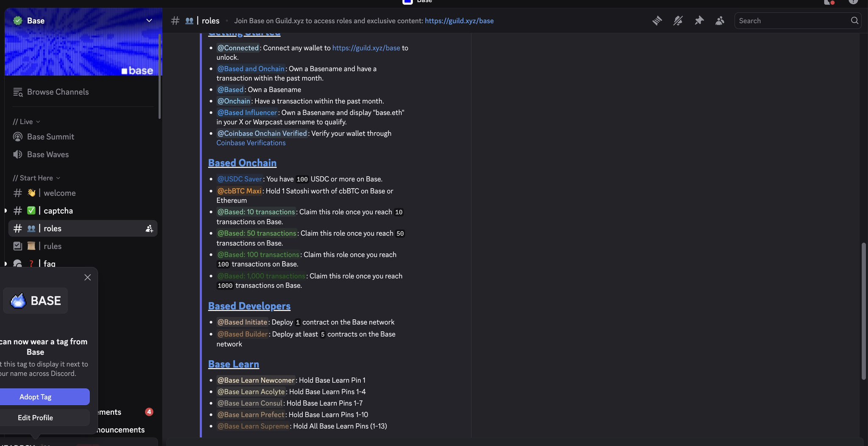Click the magnifier icon in the search box

(854, 20)
